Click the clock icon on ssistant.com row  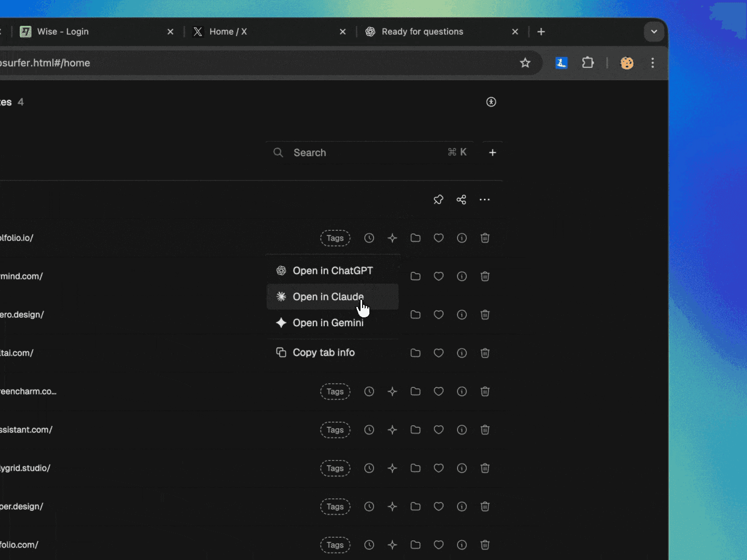(369, 430)
